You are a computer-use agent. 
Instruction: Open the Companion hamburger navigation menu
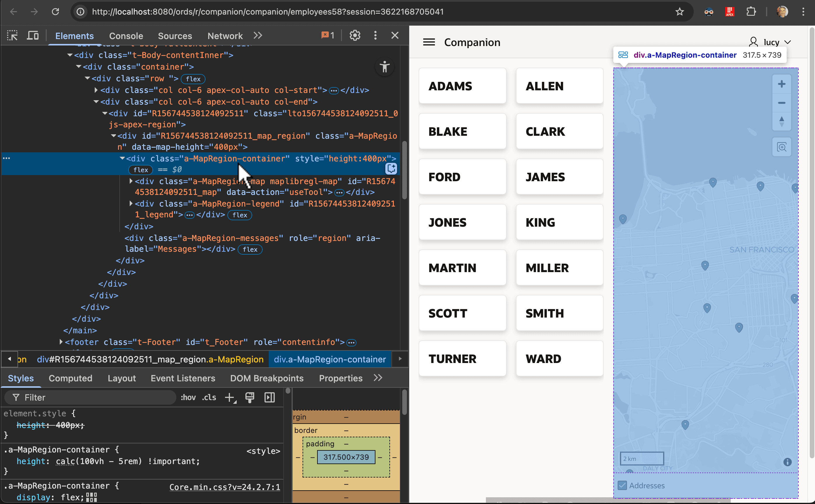tap(429, 42)
